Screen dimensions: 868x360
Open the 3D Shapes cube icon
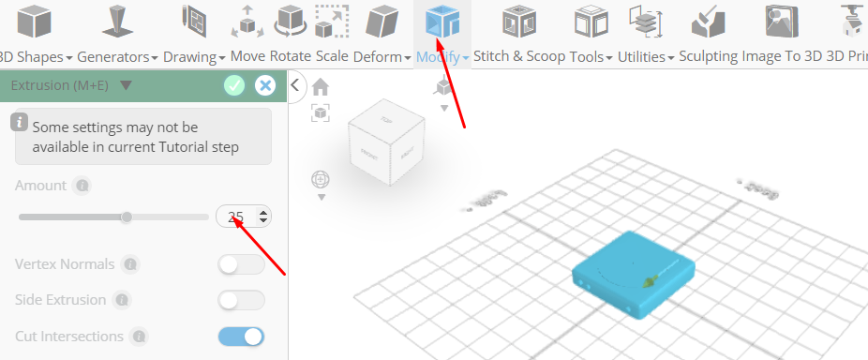point(35,21)
